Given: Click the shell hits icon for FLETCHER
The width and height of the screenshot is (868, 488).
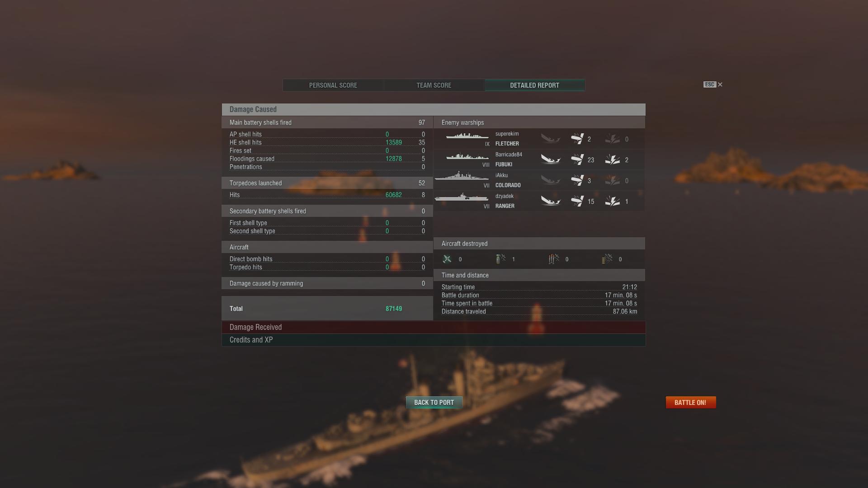Looking at the screenshot, I should 577,139.
